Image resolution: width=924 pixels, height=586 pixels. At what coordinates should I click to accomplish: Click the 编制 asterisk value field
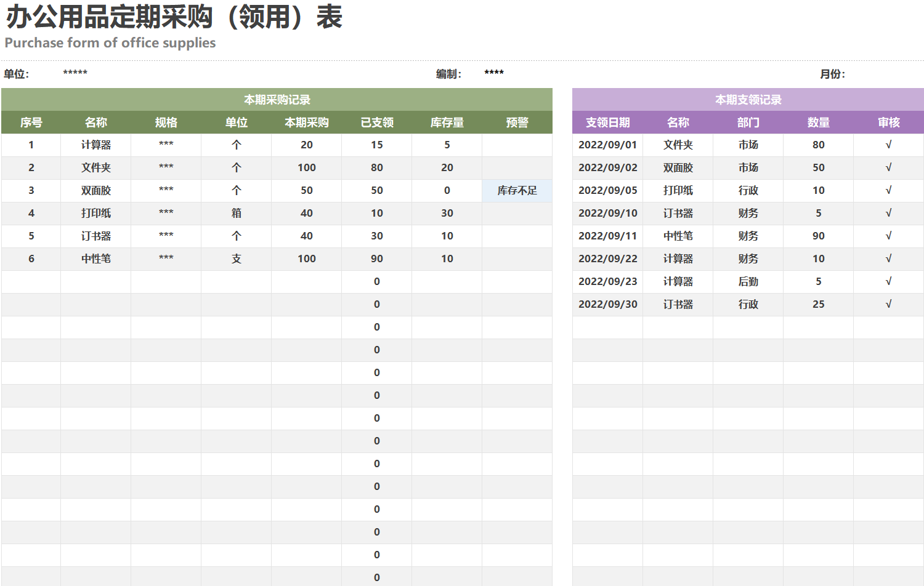(x=494, y=74)
